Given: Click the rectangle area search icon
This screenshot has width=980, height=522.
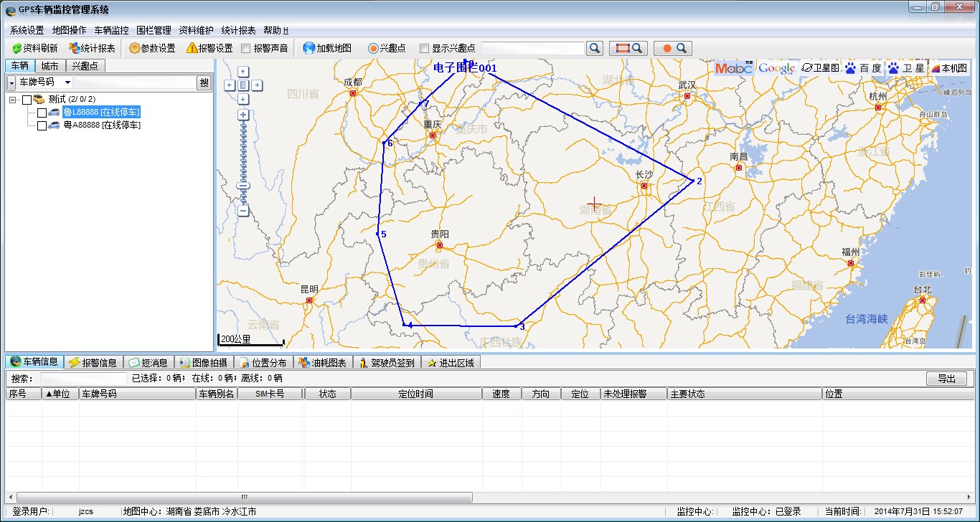Looking at the screenshot, I should click(628, 48).
